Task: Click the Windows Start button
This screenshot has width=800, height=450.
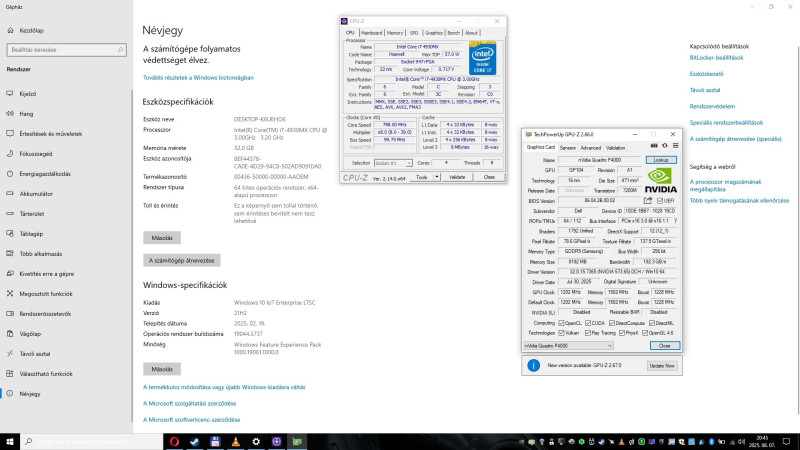Action: click(x=10, y=441)
